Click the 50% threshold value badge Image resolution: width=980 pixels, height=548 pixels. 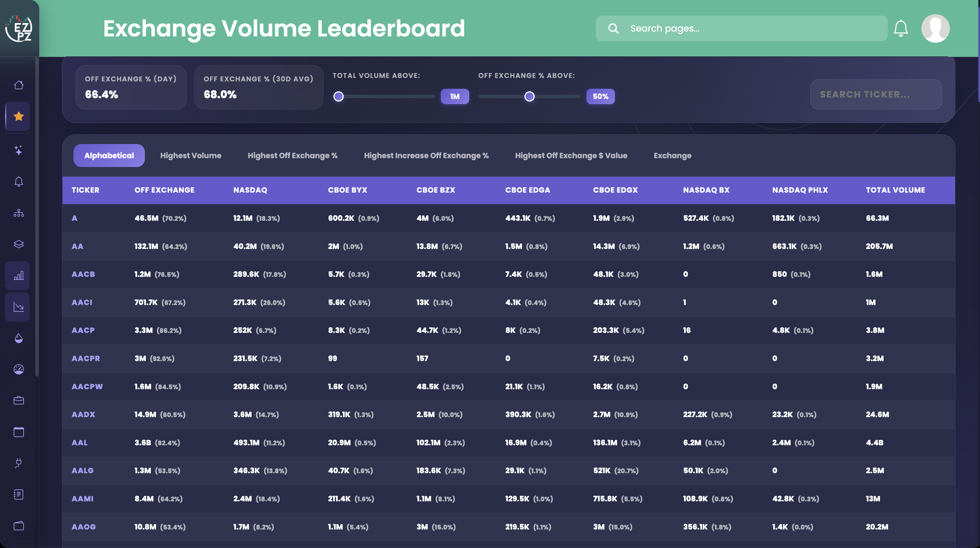click(600, 96)
